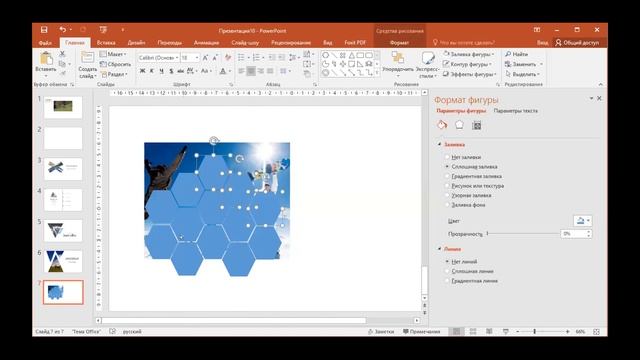Switch to Transitions (Переходы) ribbon tab
Image resolution: width=640 pixels, height=360 pixels.
tap(169, 42)
